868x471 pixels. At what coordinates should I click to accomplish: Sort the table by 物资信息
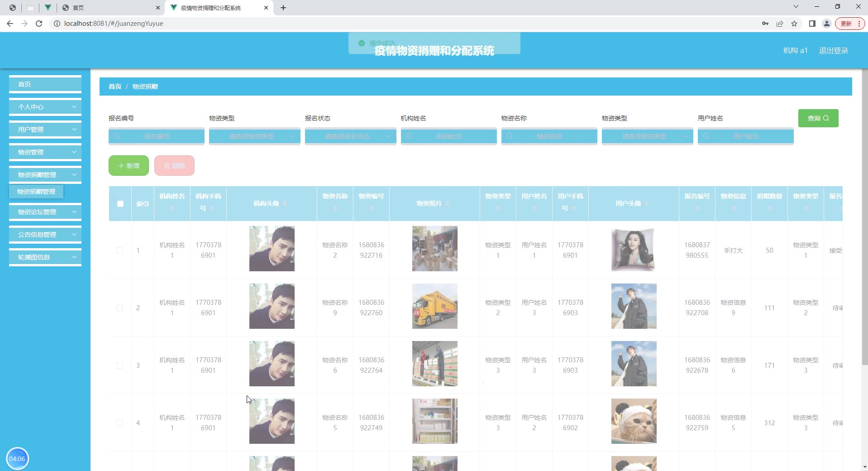click(733, 208)
